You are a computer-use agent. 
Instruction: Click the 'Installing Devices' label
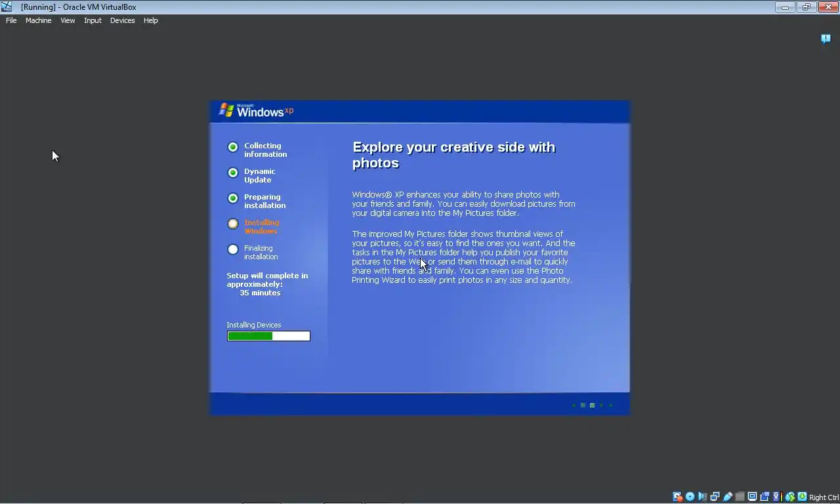coord(254,325)
